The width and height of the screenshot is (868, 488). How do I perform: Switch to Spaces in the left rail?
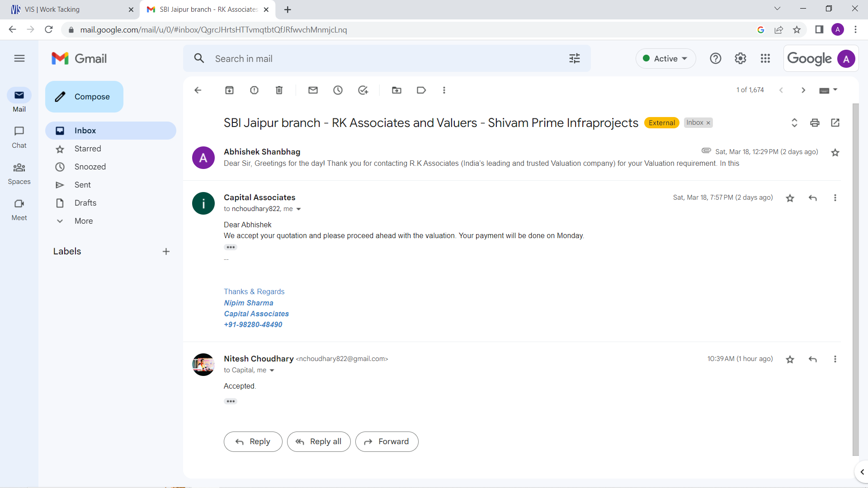(x=19, y=173)
